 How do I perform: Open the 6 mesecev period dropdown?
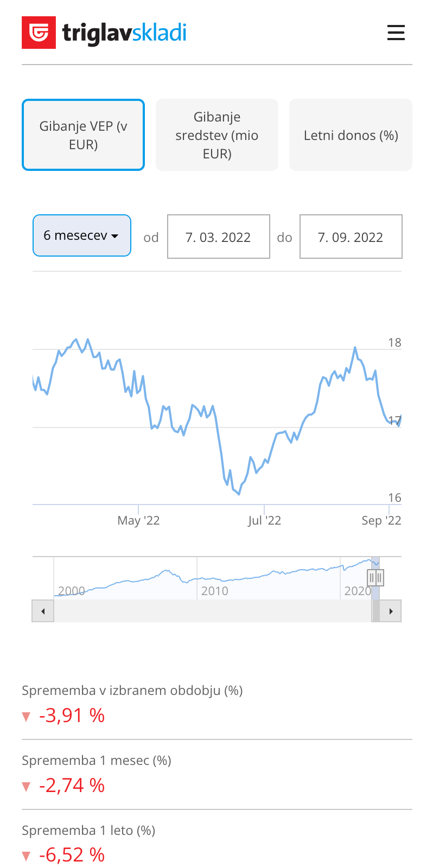pos(82,235)
